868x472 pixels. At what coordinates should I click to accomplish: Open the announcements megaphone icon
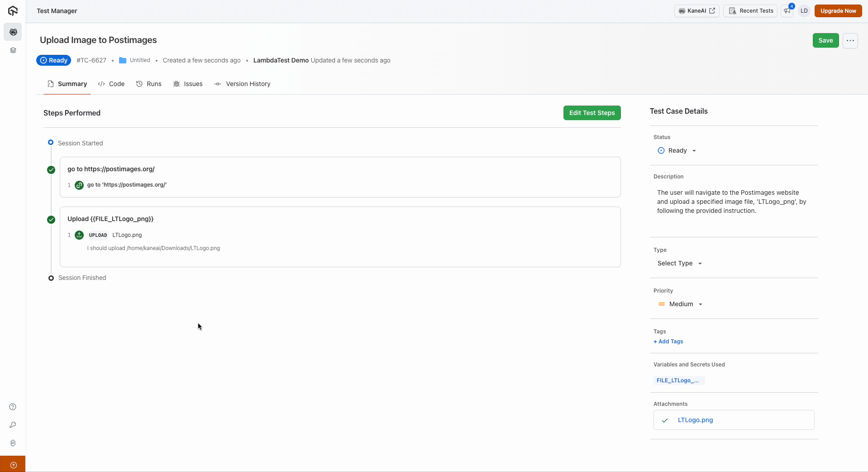[x=787, y=11]
